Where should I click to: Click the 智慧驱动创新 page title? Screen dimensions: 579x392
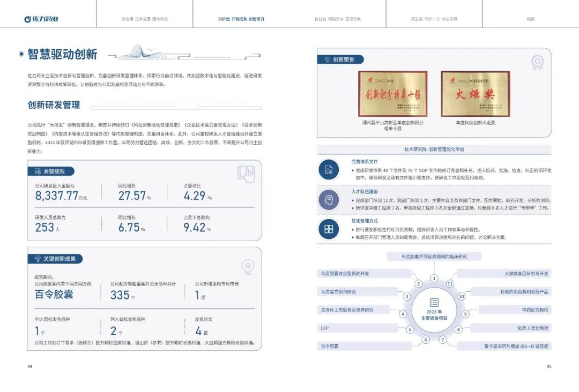pyautogui.click(x=62, y=54)
